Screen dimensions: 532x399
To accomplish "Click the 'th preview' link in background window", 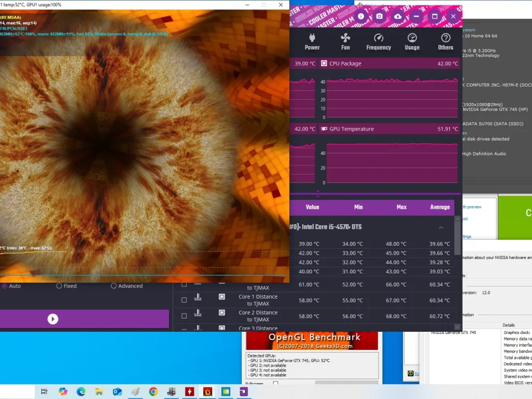I will coord(472,207).
